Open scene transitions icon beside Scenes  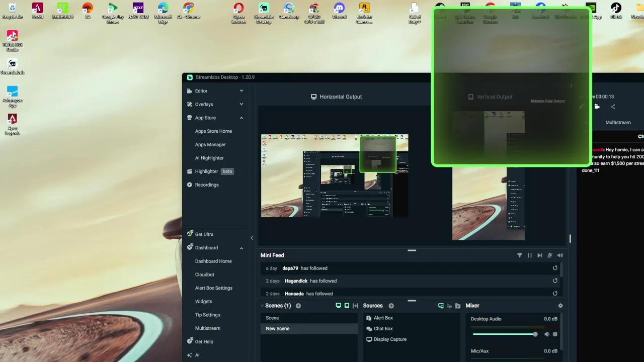[x=355, y=306]
